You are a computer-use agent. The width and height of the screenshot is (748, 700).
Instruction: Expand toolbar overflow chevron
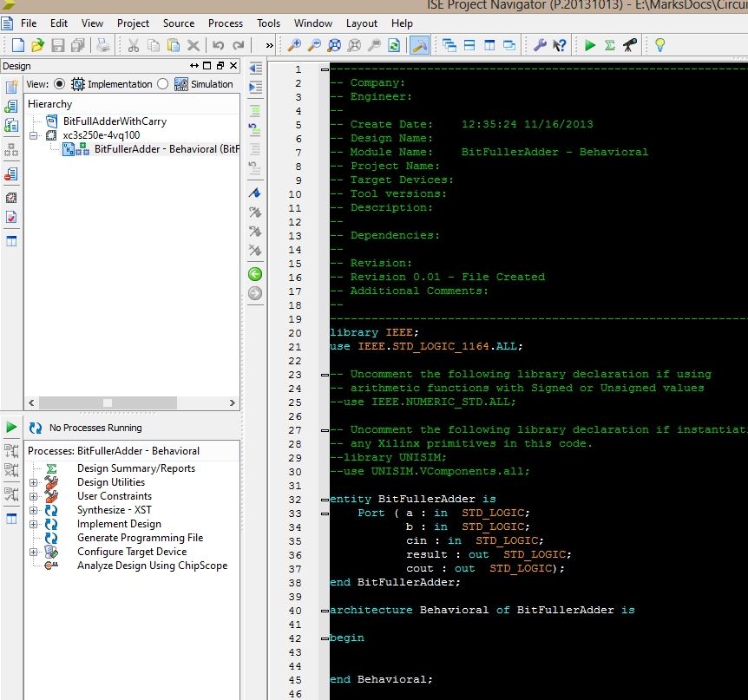pos(270,46)
